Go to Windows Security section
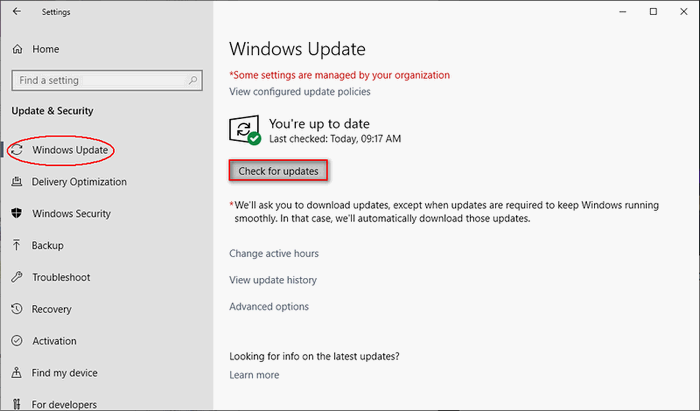 tap(71, 213)
